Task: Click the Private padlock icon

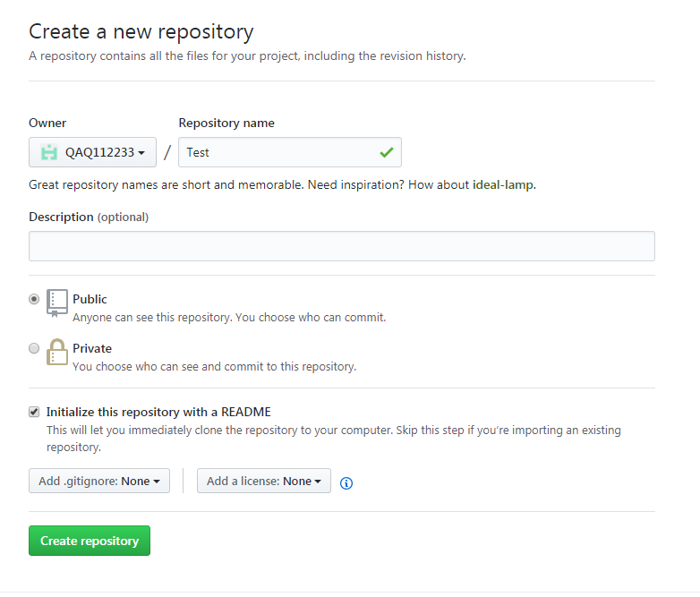Action: point(57,352)
